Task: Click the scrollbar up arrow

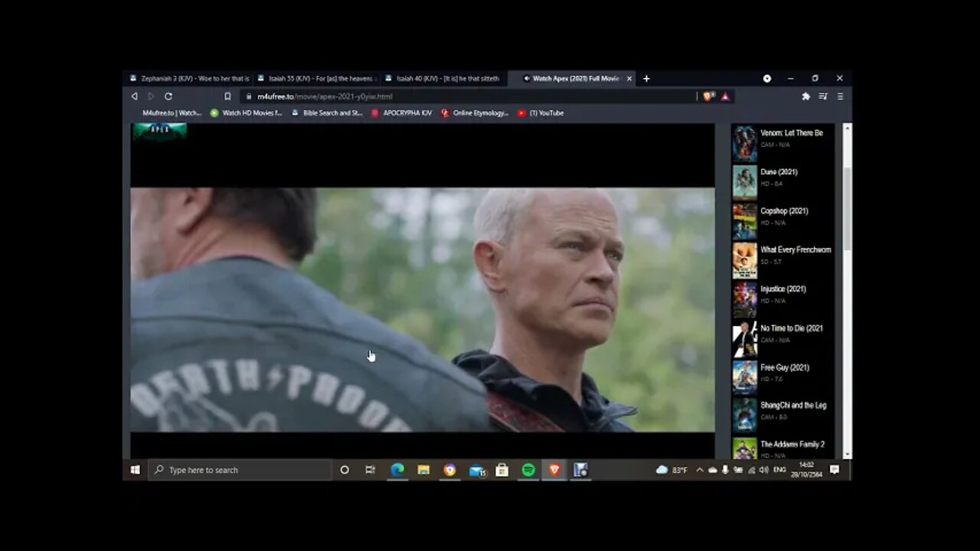Action: click(847, 127)
